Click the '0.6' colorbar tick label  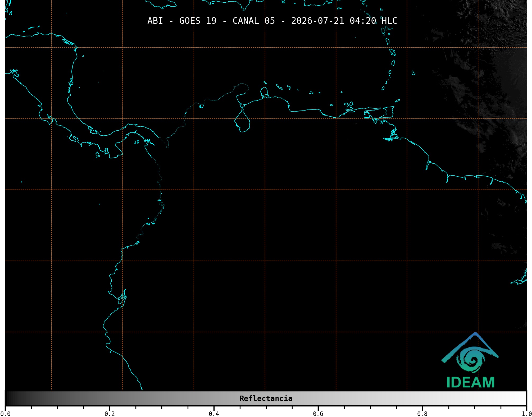pyautogui.click(x=318, y=414)
